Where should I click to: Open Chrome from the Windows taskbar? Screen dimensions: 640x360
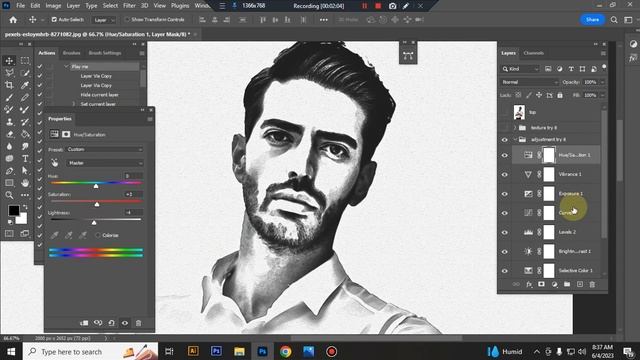click(x=286, y=351)
